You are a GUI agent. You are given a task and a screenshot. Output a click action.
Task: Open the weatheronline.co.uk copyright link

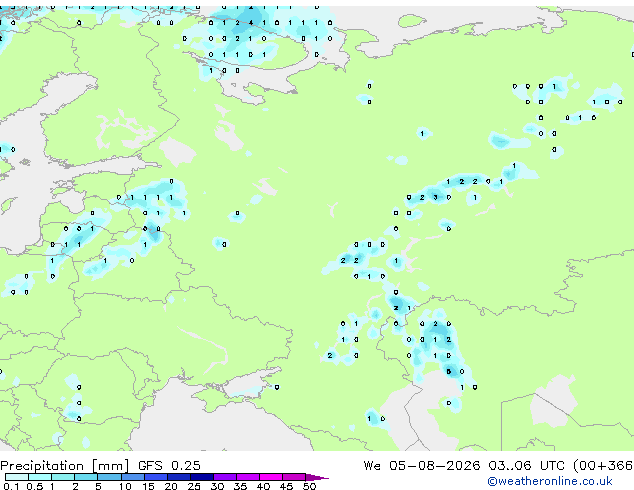[550, 481]
